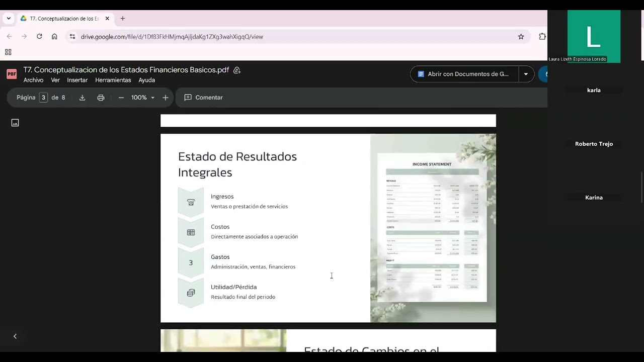The width and height of the screenshot is (644, 362).
Task: Reload the current page
Action: pyautogui.click(x=39, y=37)
